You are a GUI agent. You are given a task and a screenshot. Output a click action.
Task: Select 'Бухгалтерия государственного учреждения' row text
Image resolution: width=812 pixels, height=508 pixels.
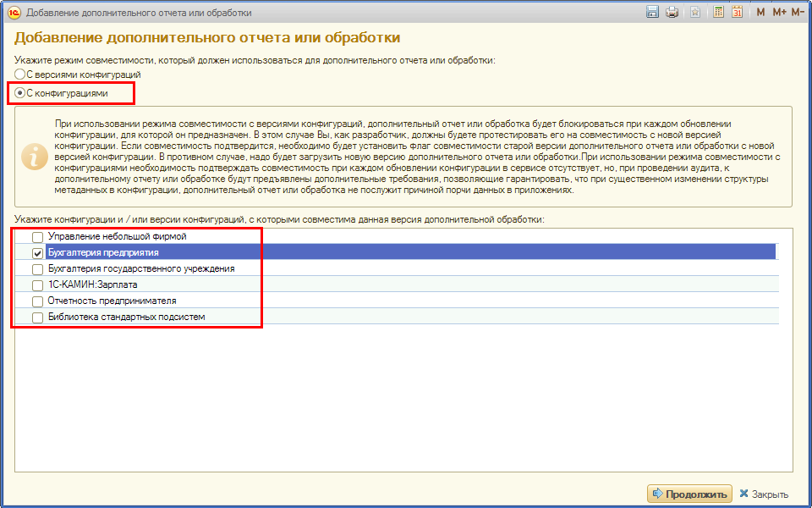point(141,268)
